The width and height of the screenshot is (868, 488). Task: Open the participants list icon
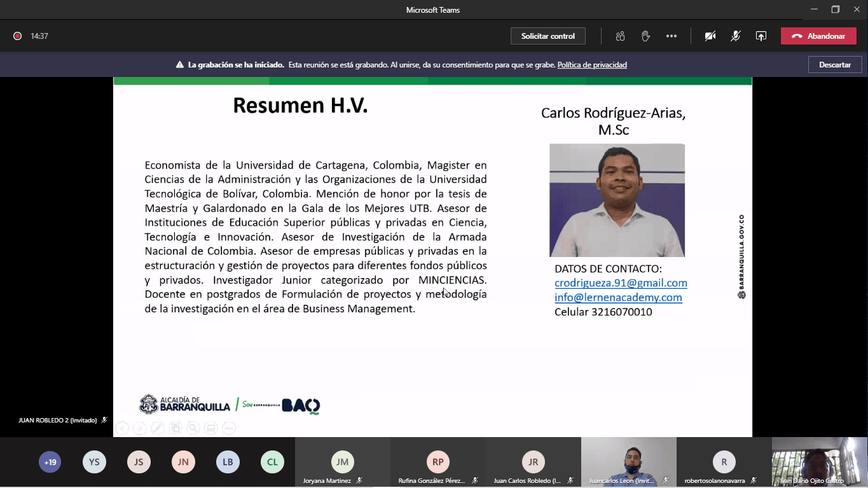(x=620, y=36)
